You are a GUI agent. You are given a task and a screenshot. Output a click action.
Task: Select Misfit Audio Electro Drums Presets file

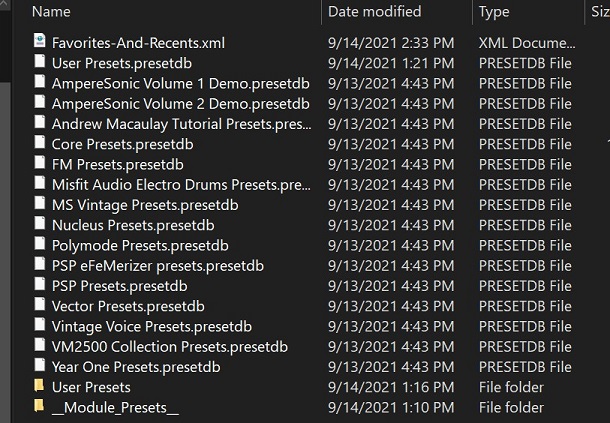click(181, 185)
